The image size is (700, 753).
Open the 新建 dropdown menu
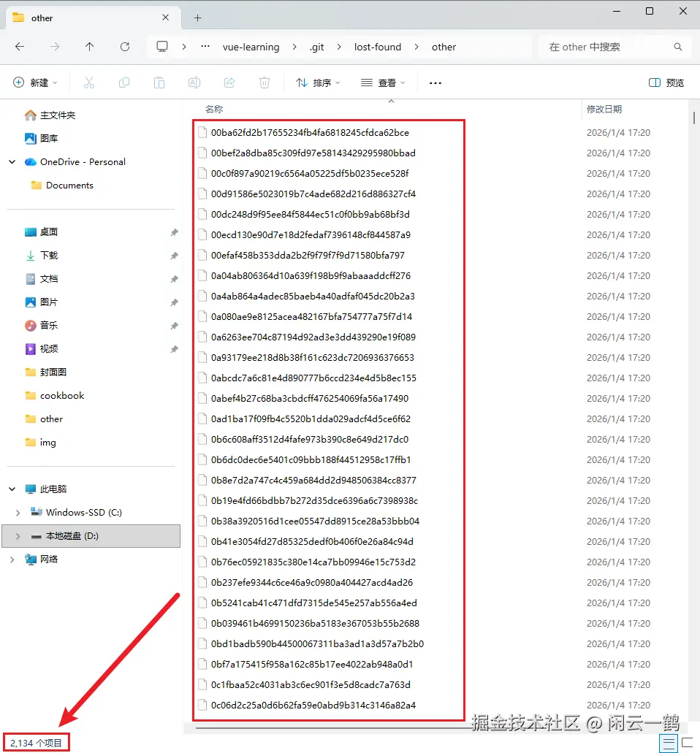tap(35, 83)
